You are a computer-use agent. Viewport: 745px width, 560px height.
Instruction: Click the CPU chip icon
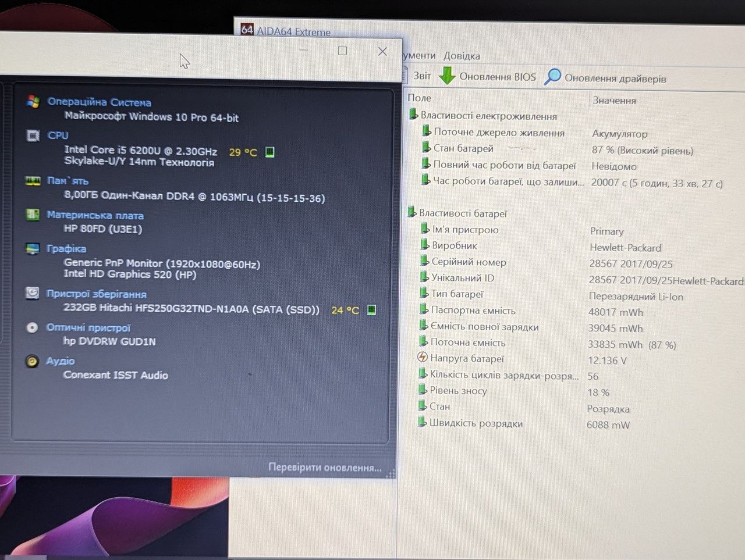(x=33, y=135)
